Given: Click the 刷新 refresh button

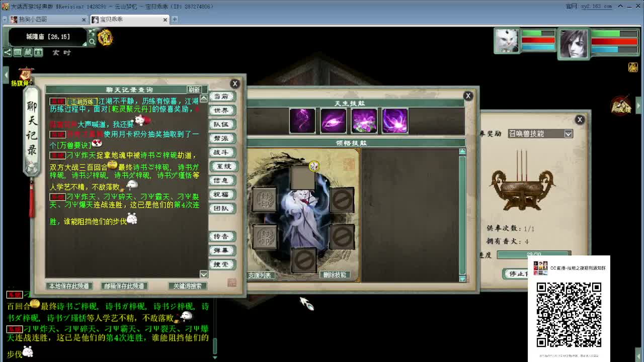Looking at the screenshot, I should pyautogui.click(x=194, y=89).
